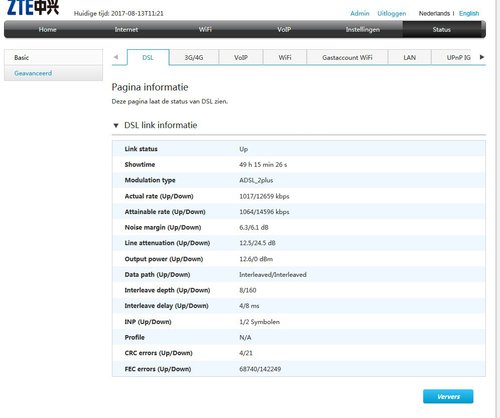Viewport: 500px width, 418px height.
Task: Click the ZTE logo
Action: tap(33, 7)
